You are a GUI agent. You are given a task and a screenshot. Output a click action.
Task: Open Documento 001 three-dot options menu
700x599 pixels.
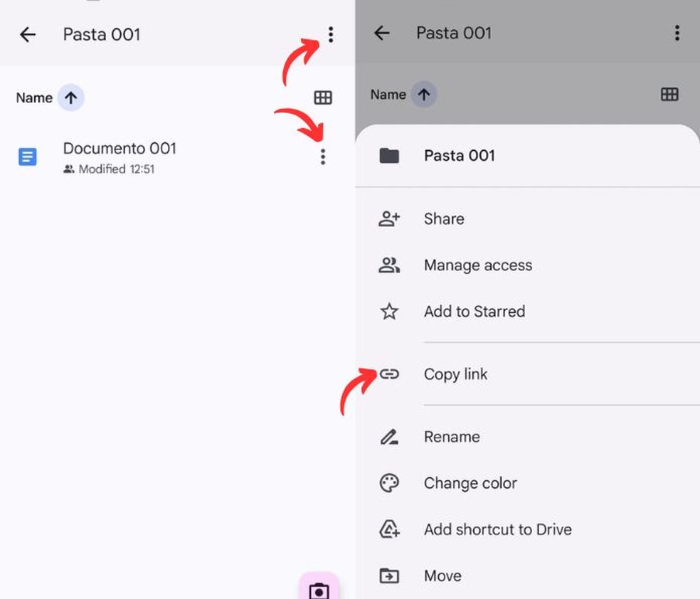[x=323, y=157]
